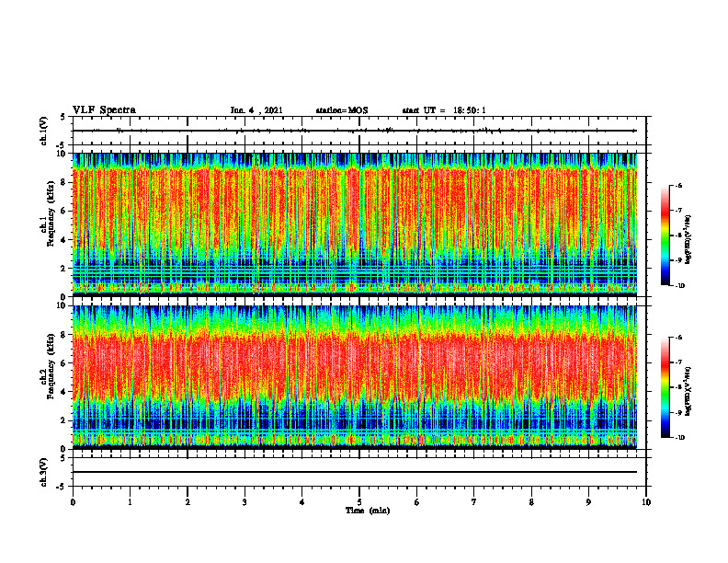The height and width of the screenshot is (563, 728).
Task: Click the "-8" value on ch.2 colorbar
Action: click(678, 388)
